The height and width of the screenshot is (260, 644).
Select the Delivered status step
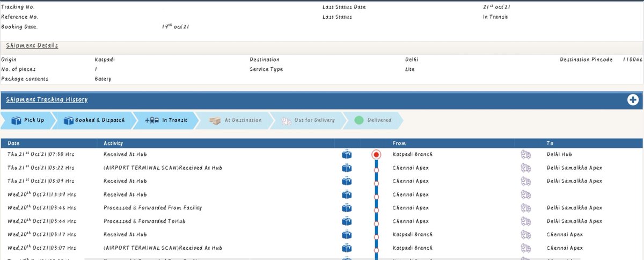pos(372,120)
